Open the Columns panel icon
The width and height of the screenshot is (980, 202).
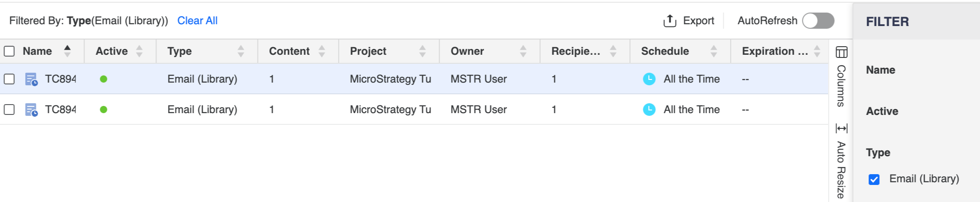pyautogui.click(x=841, y=53)
